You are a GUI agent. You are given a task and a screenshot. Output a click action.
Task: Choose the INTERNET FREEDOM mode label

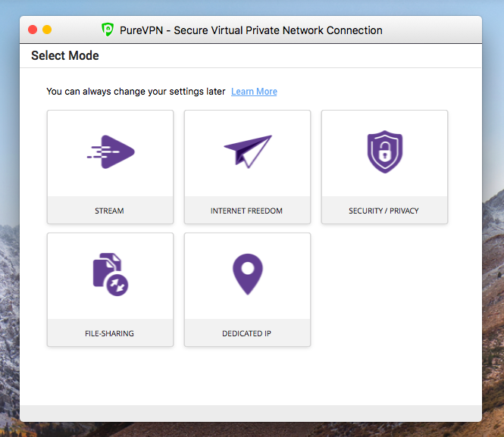click(x=246, y=211)
